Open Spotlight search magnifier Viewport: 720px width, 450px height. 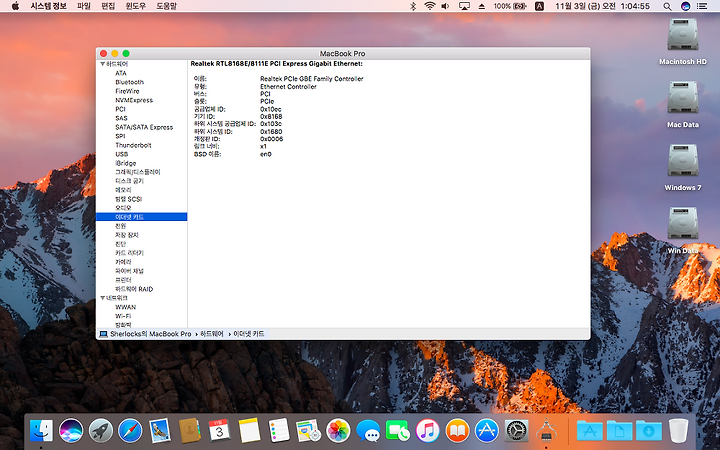click(667, 6)
